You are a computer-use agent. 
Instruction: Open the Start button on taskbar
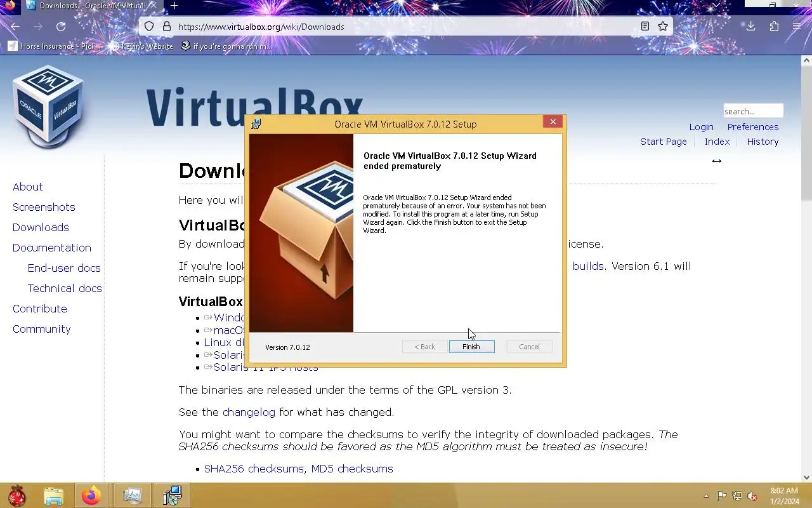click(x=17, y=495)
